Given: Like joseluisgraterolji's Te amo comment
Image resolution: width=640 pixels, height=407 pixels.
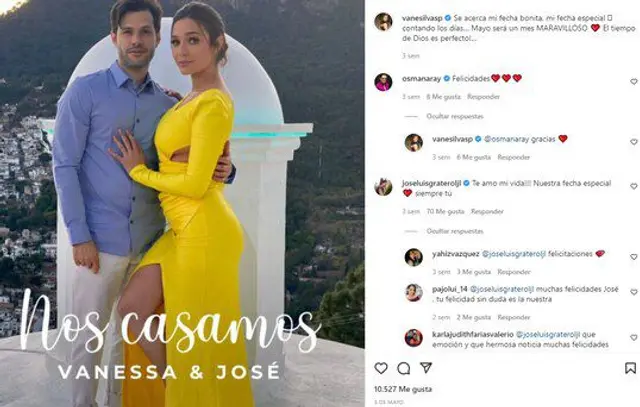Looking at the screenshot, I should (633, 186).
